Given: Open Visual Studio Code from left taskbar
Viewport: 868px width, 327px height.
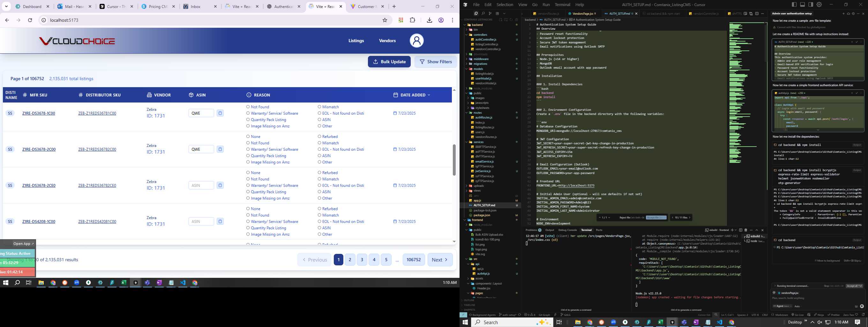Looking at the screenshot, I should 183,283.
